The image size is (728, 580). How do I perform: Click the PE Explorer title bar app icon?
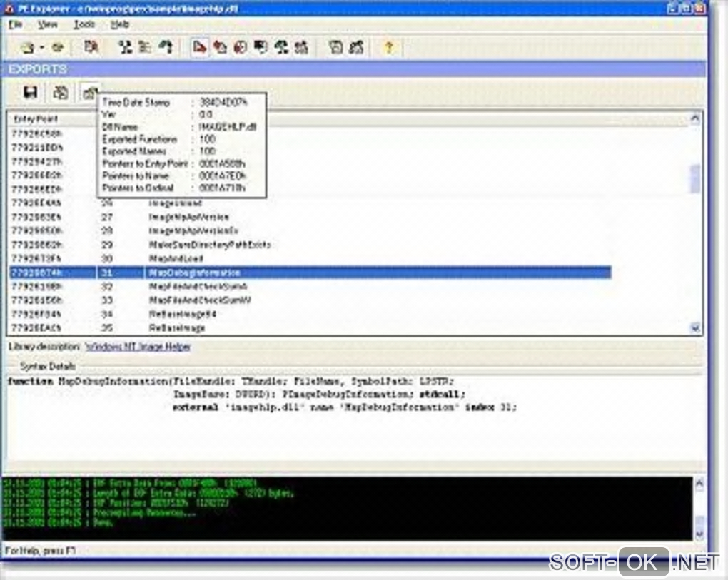[9, 9]
